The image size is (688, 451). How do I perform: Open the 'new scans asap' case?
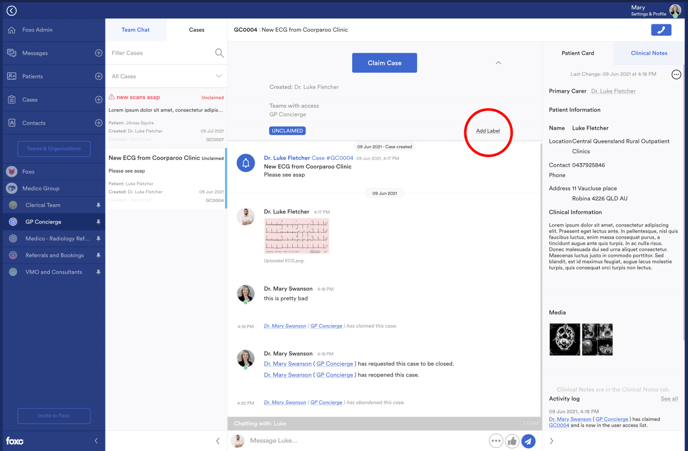(x=166, y=118)
